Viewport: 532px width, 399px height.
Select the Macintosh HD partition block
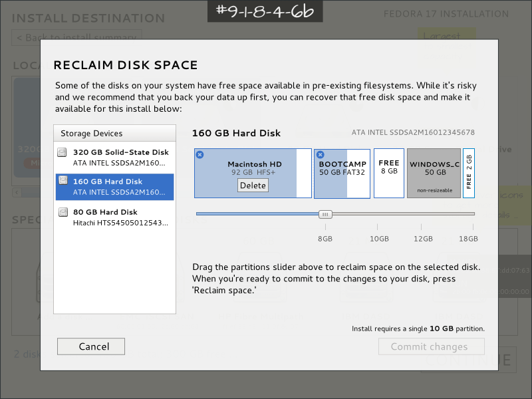pos(253,165)
